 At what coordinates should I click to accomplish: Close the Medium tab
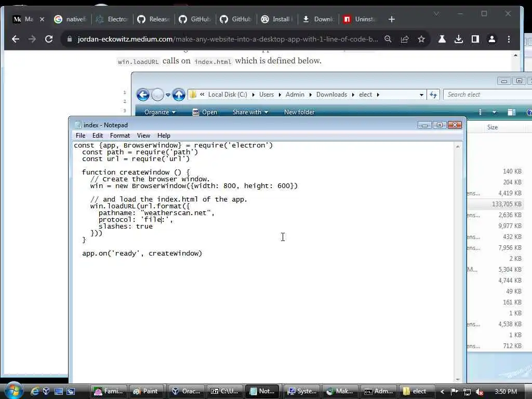42,19
